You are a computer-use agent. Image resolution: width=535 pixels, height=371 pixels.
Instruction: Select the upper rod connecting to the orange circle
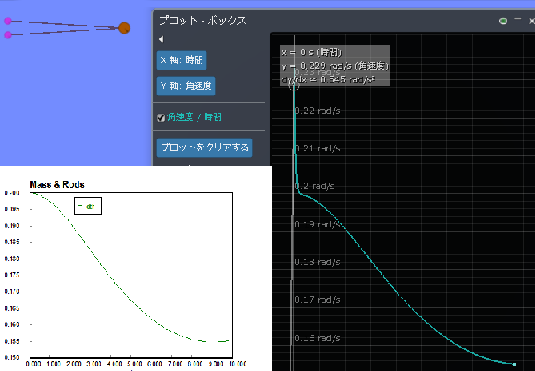click(58, 24)
